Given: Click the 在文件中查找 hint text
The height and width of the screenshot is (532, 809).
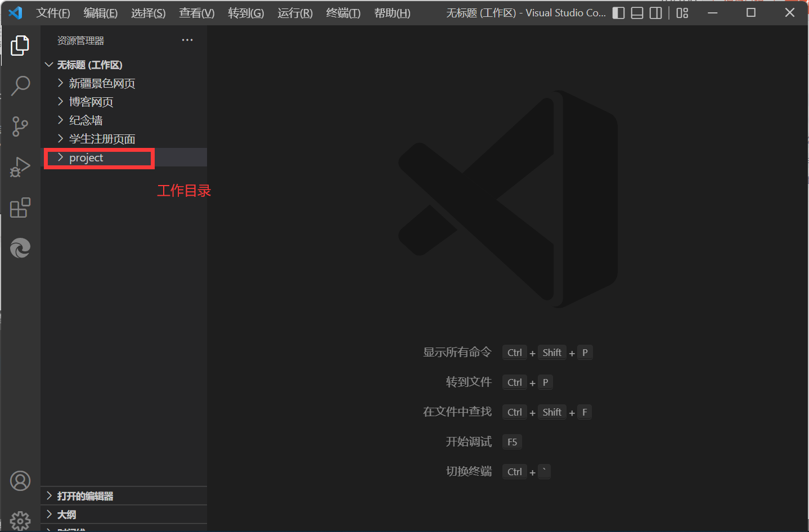Looking at the screenshot, I should 457,412.
